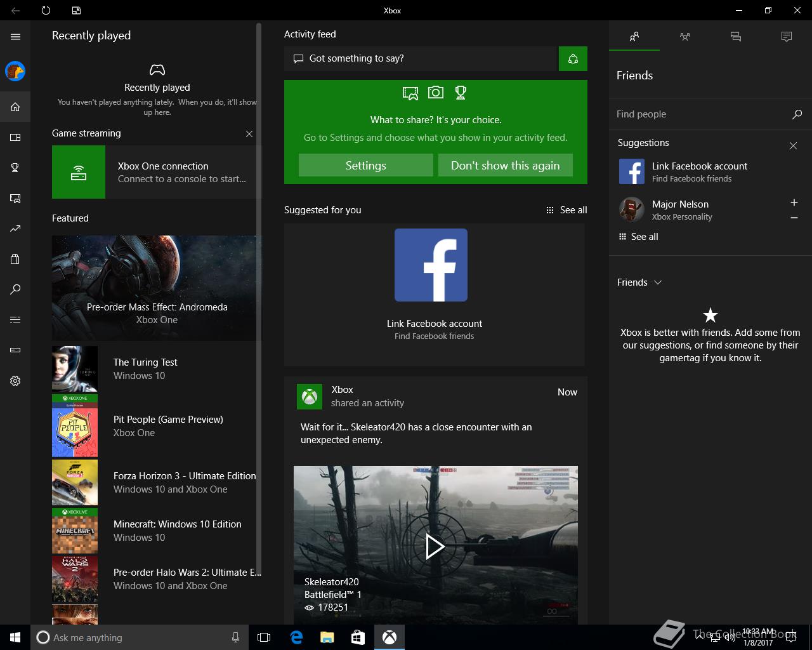Open the user profile avatar

[x=15, y=71]
